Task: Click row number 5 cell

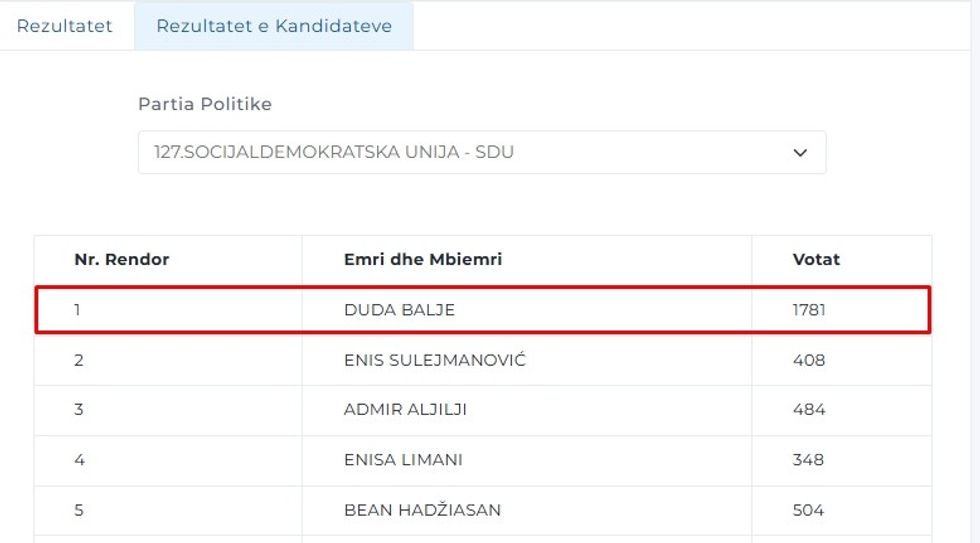Action: 79,510
